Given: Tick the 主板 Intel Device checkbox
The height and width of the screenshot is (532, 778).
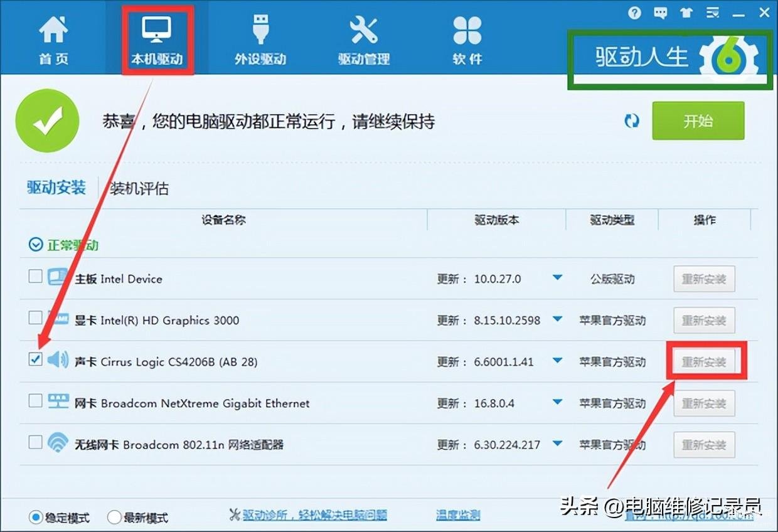Looking at the screenshot, I should click(x=35, y=276).
